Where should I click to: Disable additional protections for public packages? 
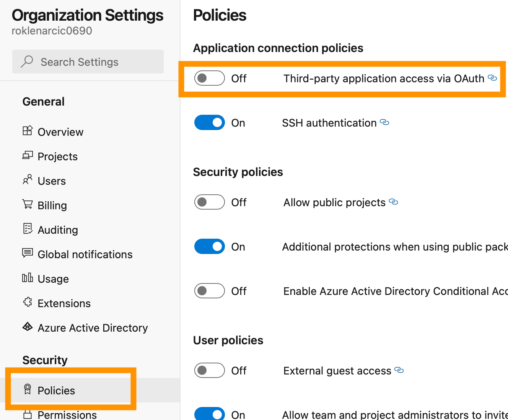[209, 247]
